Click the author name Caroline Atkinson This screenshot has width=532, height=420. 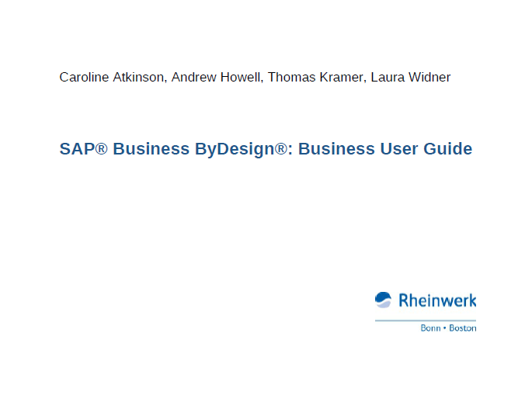(x=112, y=78)
